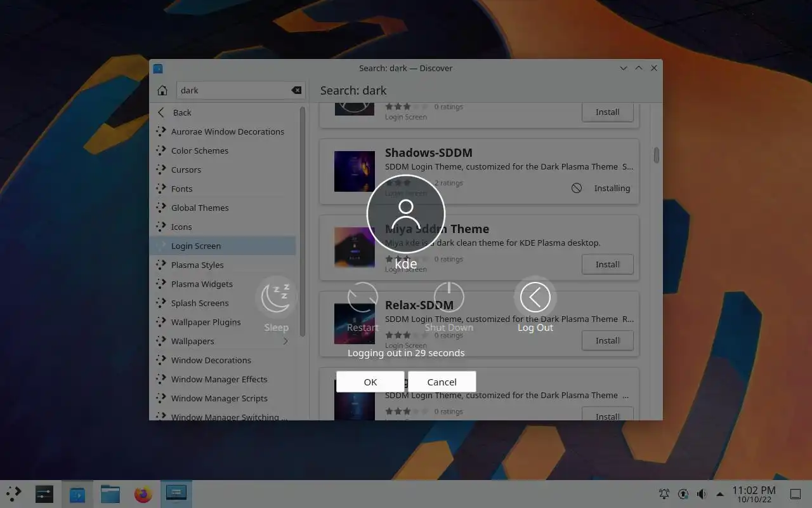Select the Shut Down power icon

pos(449,297)
